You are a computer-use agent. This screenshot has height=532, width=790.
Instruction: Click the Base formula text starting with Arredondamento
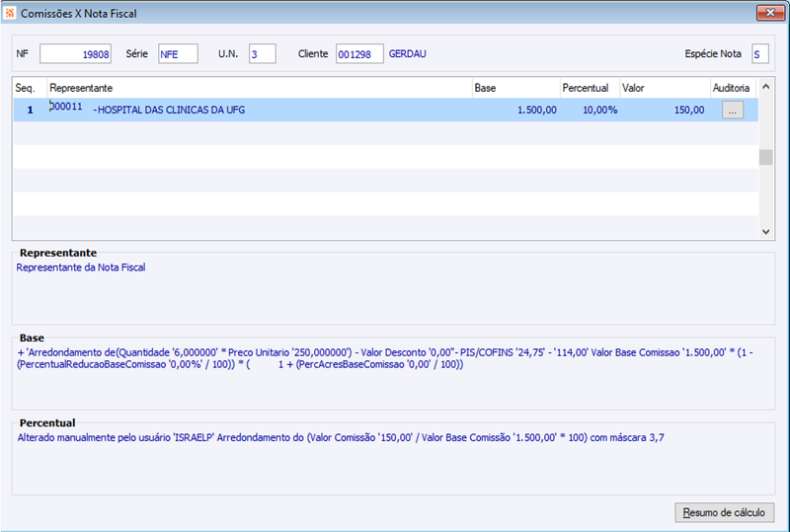385,358
